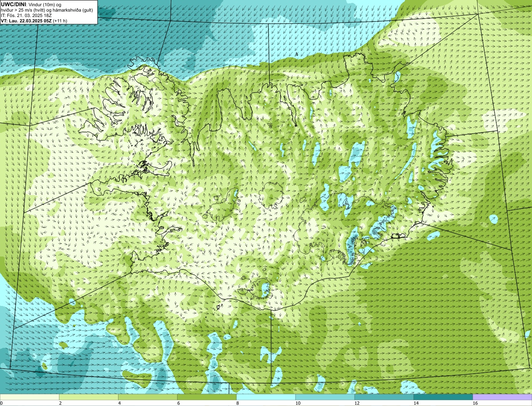Click the 6–8 darker green legend swatch

(x=207, y=397)
